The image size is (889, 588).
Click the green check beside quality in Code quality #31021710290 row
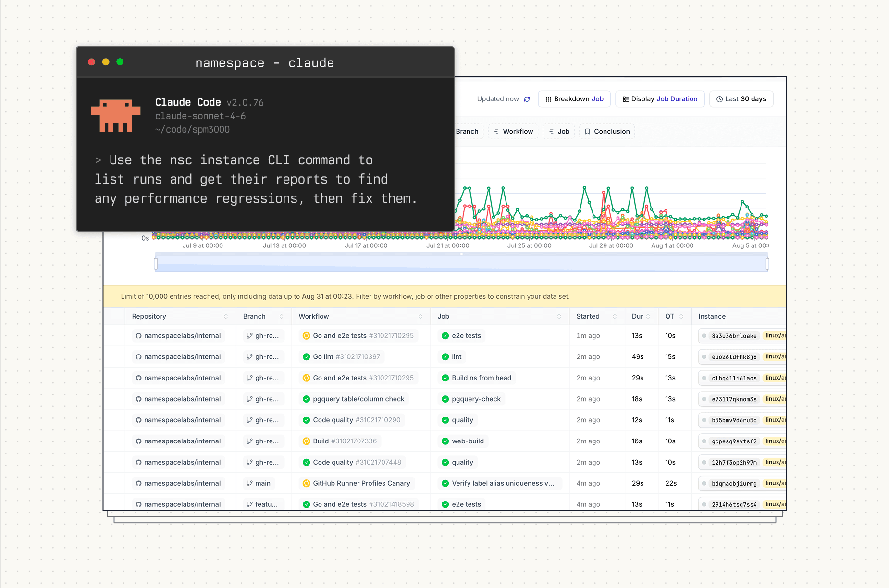(x=445, y=420)
